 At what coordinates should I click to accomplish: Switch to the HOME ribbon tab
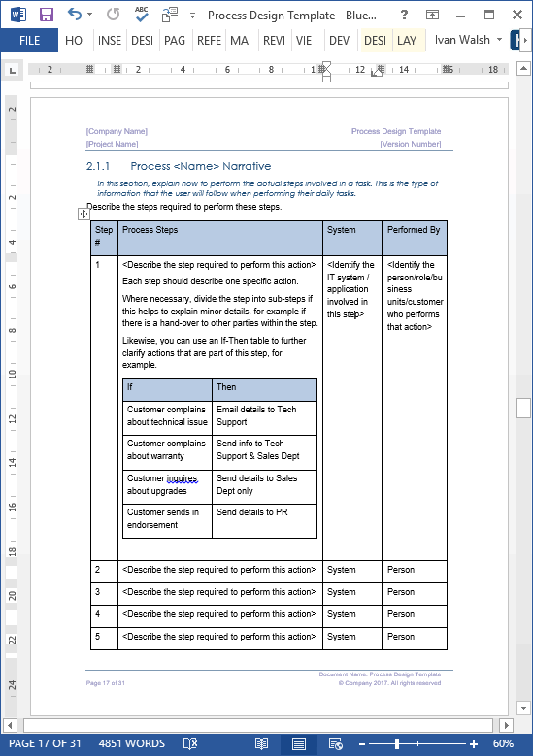74,41
